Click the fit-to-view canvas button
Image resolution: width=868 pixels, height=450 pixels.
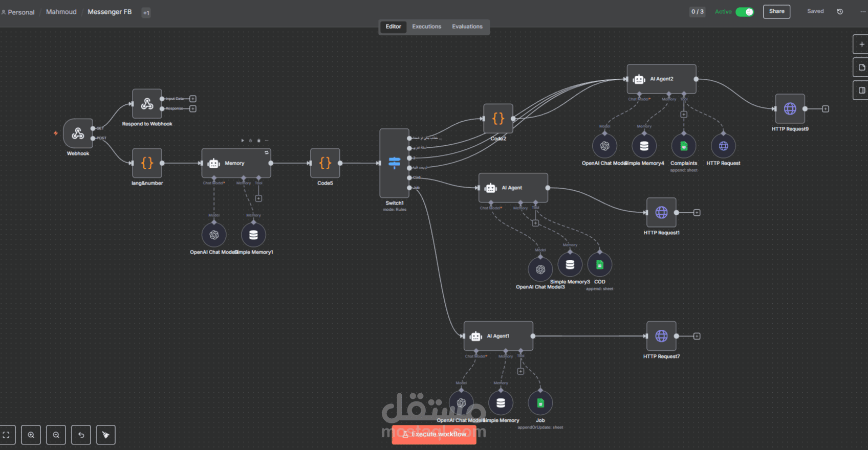point(7,435)
